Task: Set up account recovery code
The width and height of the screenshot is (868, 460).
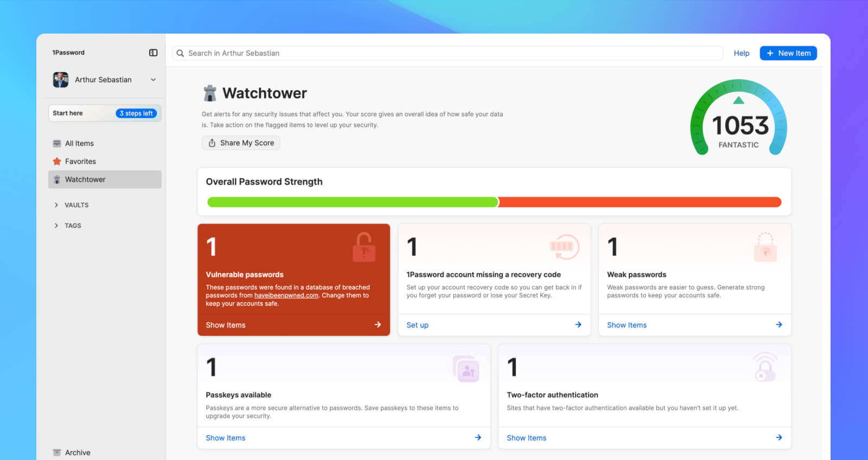Action: coord(417,325)
